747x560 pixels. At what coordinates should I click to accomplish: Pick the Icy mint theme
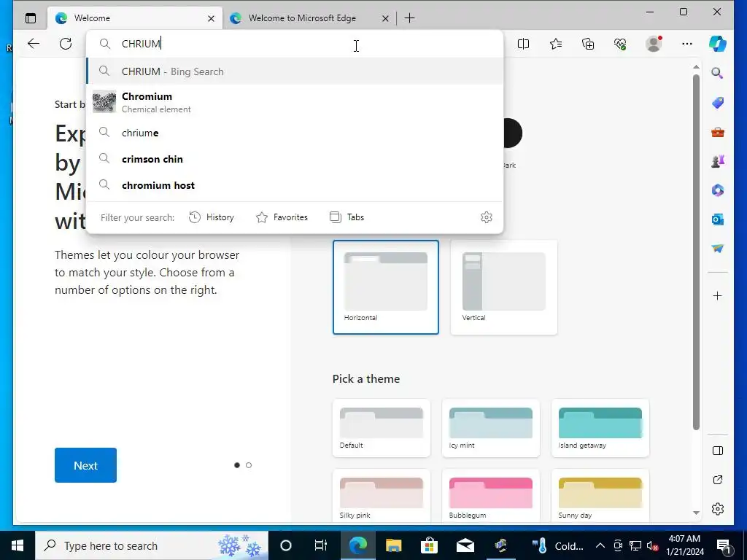tap(491, 427)
